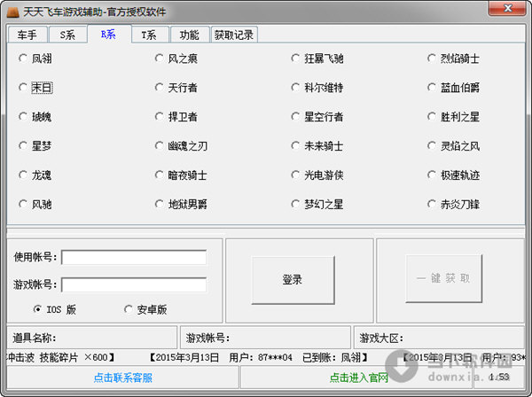Click the app icon in title bar

12,11
